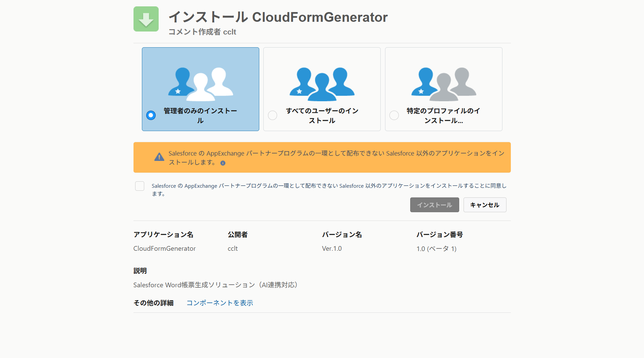The image size is (644, 358).
Task: Click the info icon after the warning text
Action: [223, 163]
